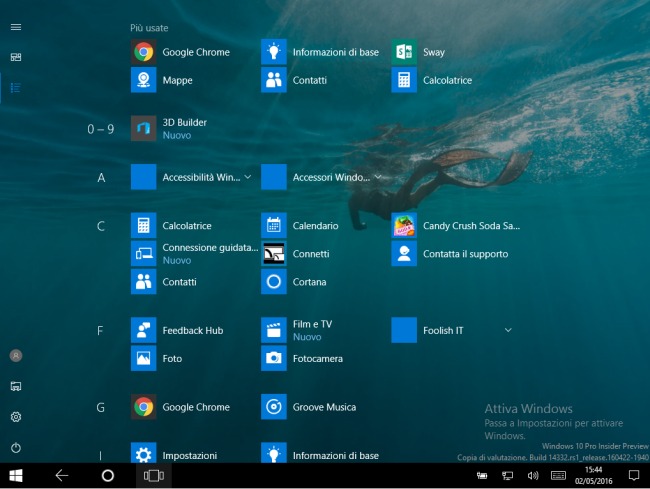The image size is (650, 489).
Task: Open Calcolatrice in Più usate
Action: pos(432,80)
